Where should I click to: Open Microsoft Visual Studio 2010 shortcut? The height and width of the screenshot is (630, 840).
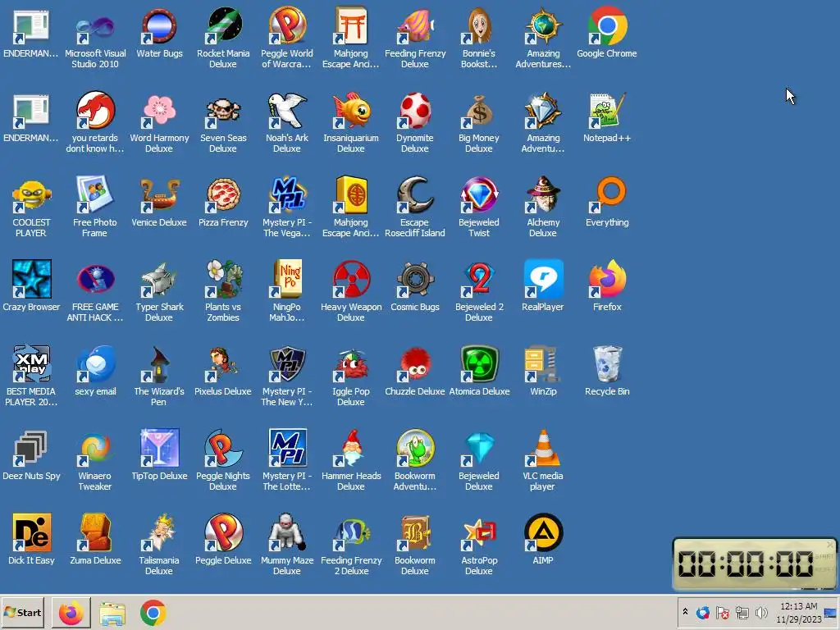(x=95, y=27)
